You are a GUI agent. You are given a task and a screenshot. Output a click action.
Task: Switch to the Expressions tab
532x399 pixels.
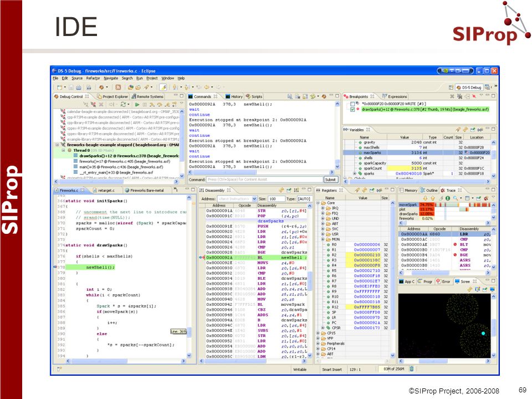pyautogui.click(x=394, y=96)
